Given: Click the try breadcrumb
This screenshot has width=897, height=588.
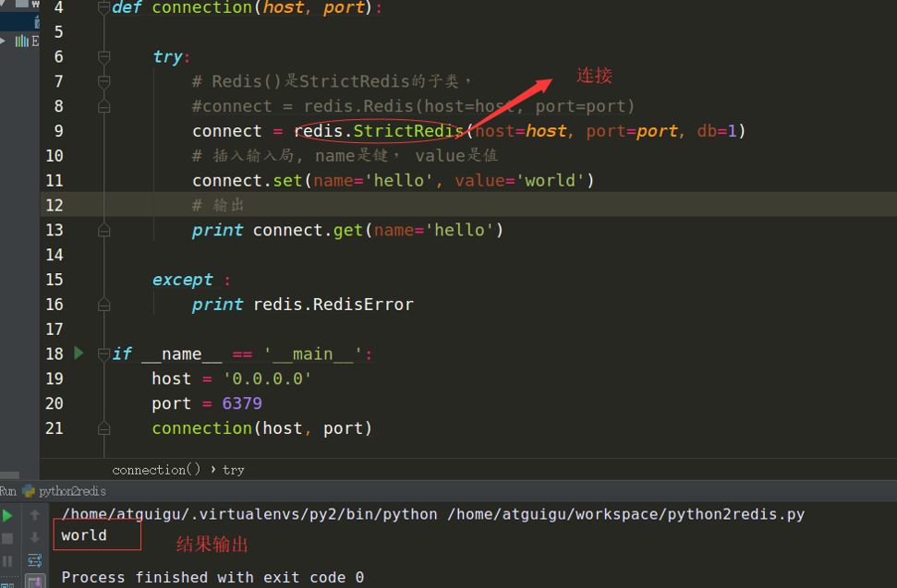Looking at the screenshot, I should pos(234,470).
